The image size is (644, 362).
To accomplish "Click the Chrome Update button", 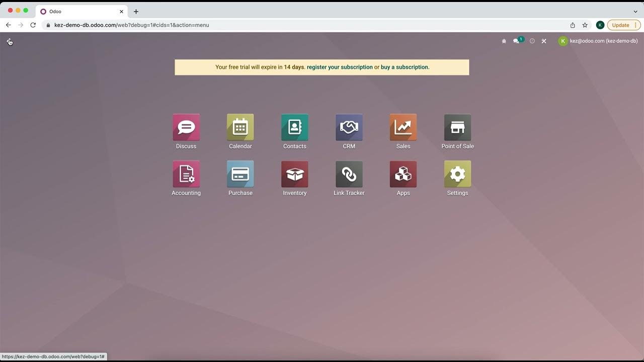I will click(x=624, y=25).
